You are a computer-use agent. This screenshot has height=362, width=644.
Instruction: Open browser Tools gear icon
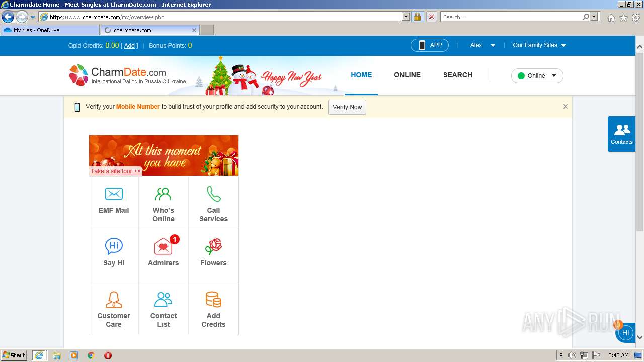(636, 18)
